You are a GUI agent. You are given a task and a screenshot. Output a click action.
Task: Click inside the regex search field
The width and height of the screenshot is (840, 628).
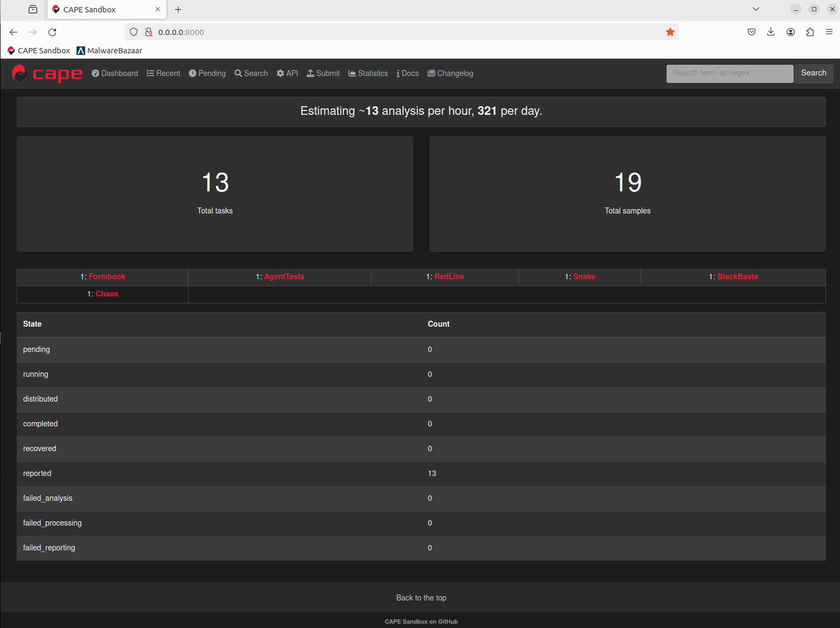click(729, 73)
